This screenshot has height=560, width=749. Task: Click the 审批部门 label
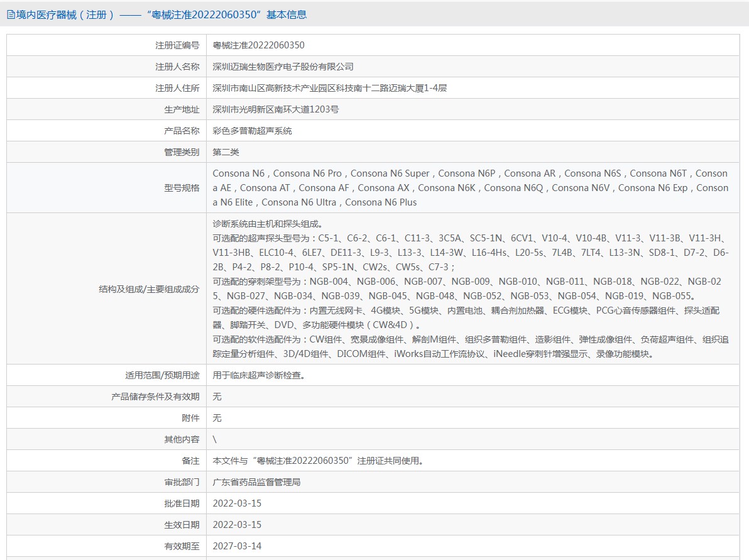coord(182,483)
